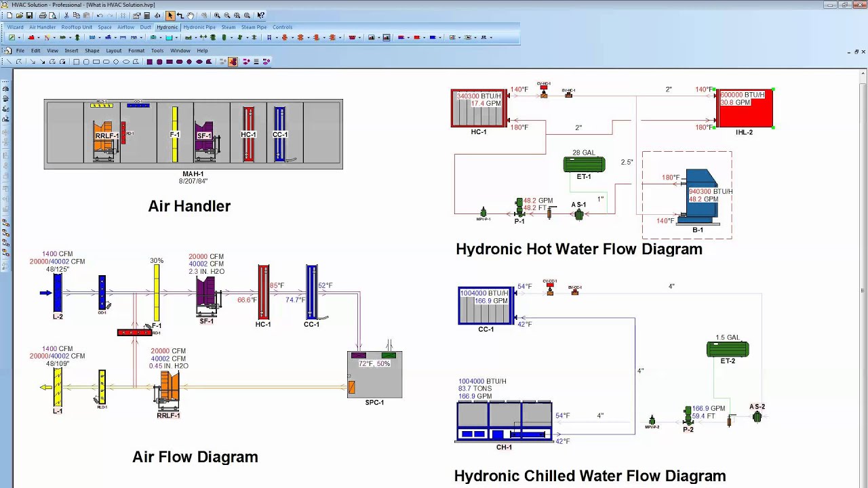This screenshot has width=868, height=488.
Task: Select the straight line drawing tool
Action: tap(9, 62)
